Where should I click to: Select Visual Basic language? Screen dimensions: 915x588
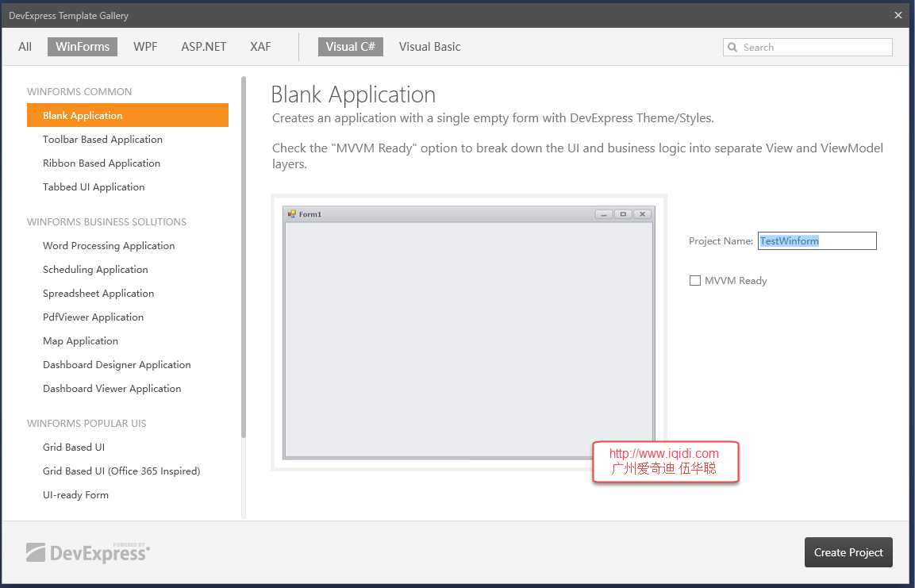tap(430, 47)
